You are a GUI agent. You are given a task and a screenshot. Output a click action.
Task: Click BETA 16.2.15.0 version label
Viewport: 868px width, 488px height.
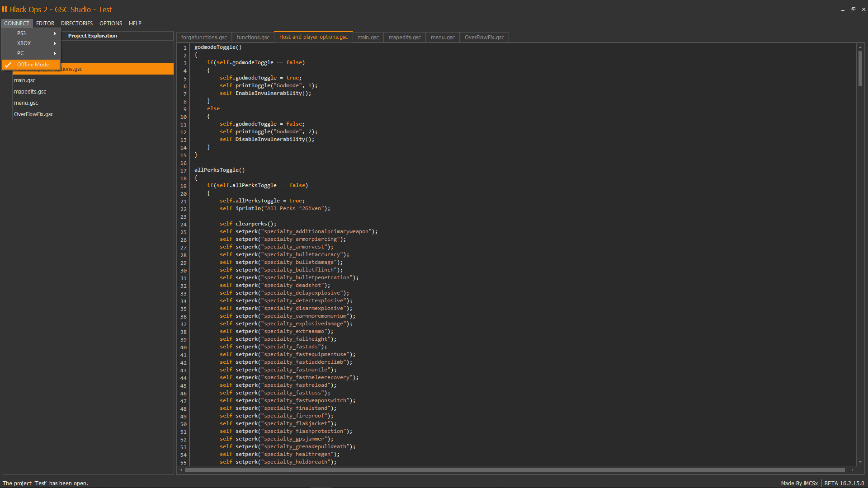[844, 483]
